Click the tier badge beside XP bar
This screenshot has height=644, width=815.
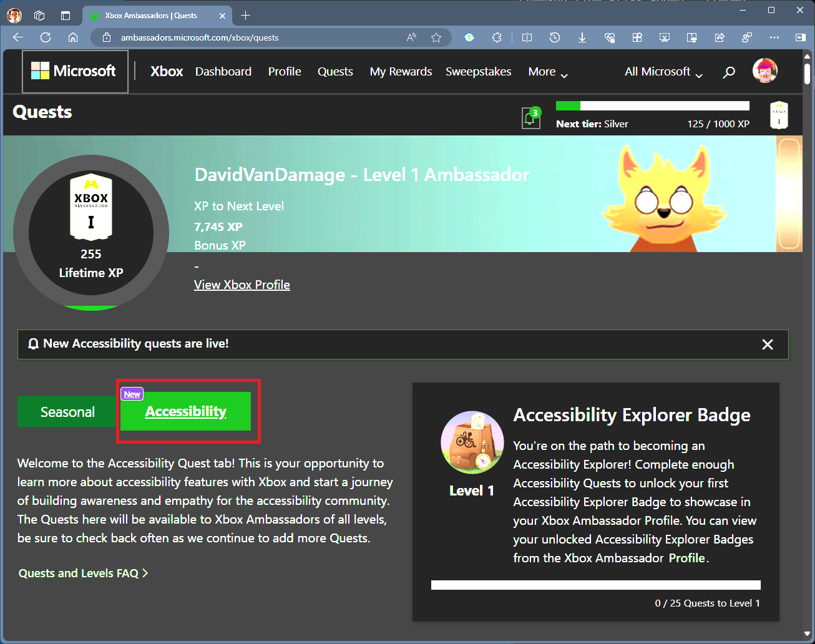[779, 115]
